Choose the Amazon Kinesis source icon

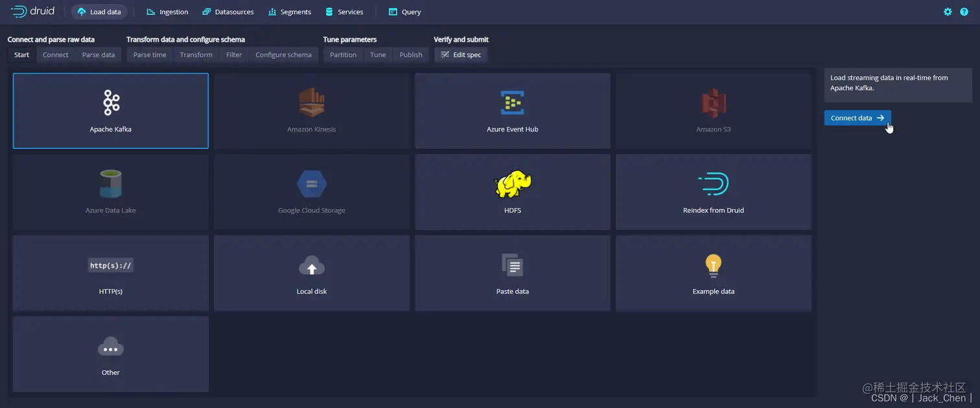[x=312, y=102]
